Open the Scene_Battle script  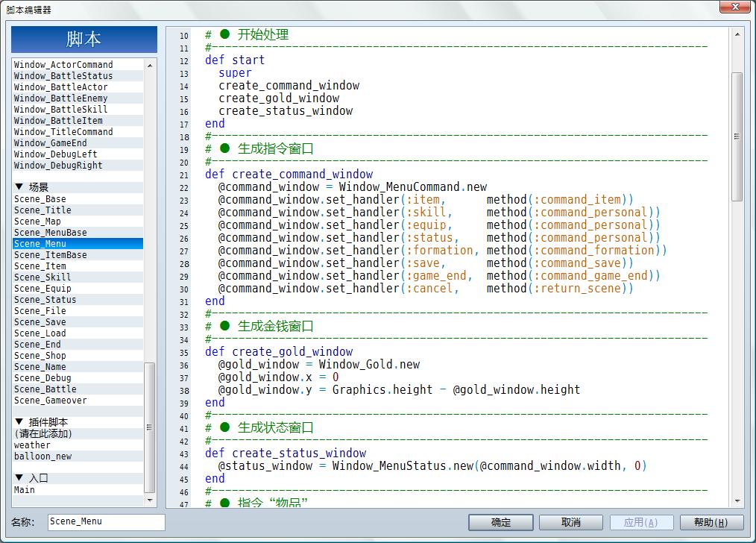pos(78,389)
